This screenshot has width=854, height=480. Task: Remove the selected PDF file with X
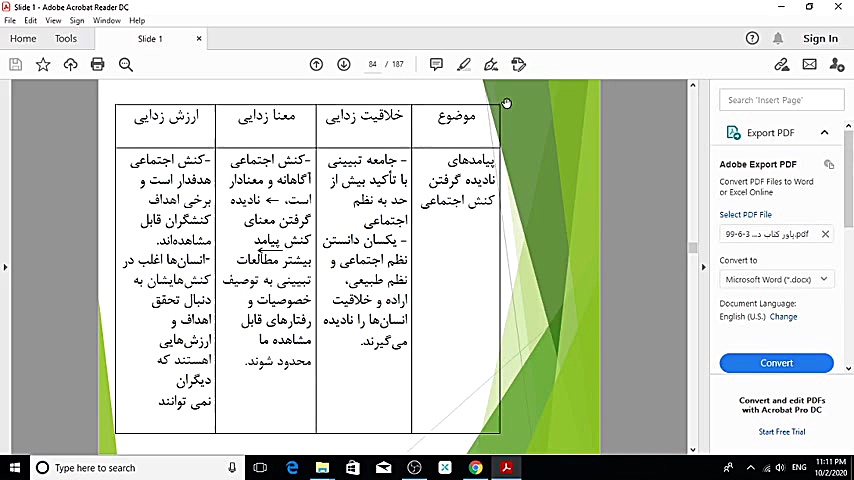pos(825,234)
